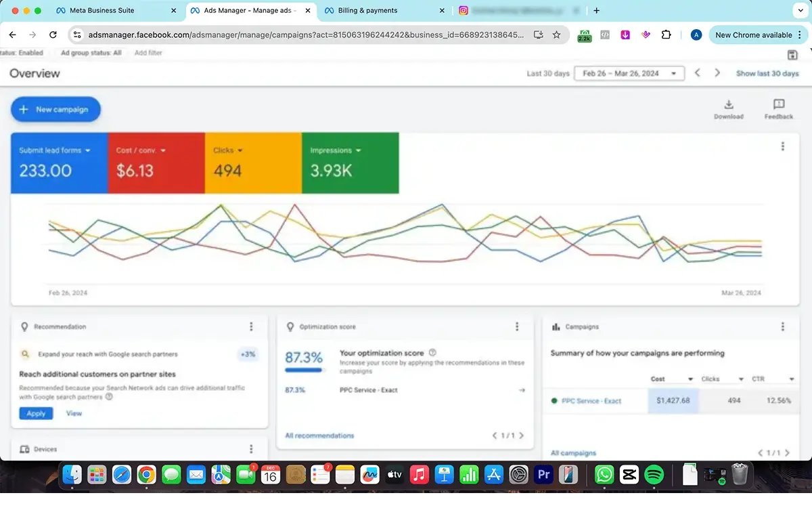
Task: Click the save report icon
Action: pos(792,55)
